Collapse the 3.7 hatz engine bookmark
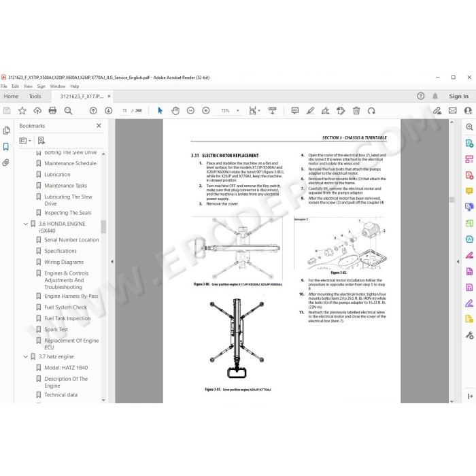476x476 pixels. (26, 357)
